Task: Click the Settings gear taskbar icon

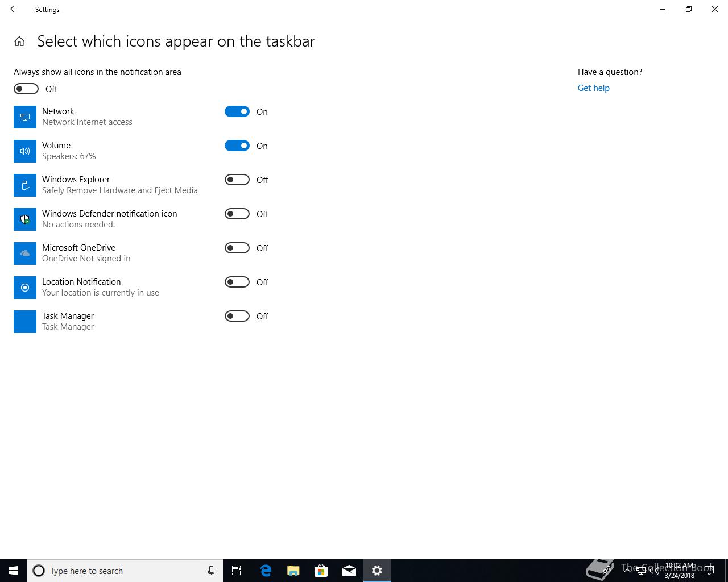Action: [377, 571]
